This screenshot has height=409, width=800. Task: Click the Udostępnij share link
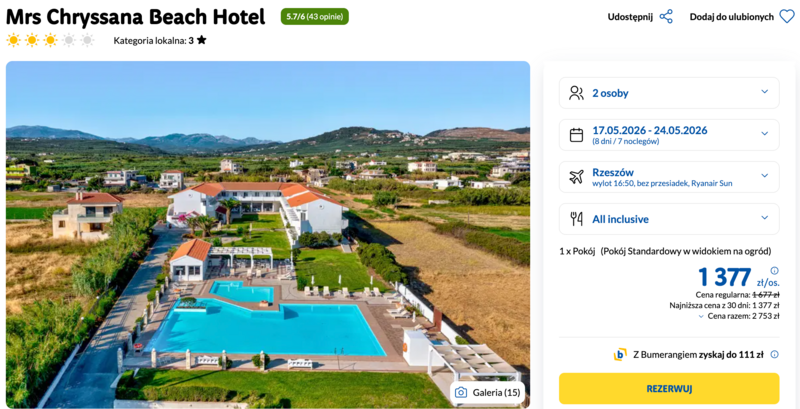tap(630, 17)
